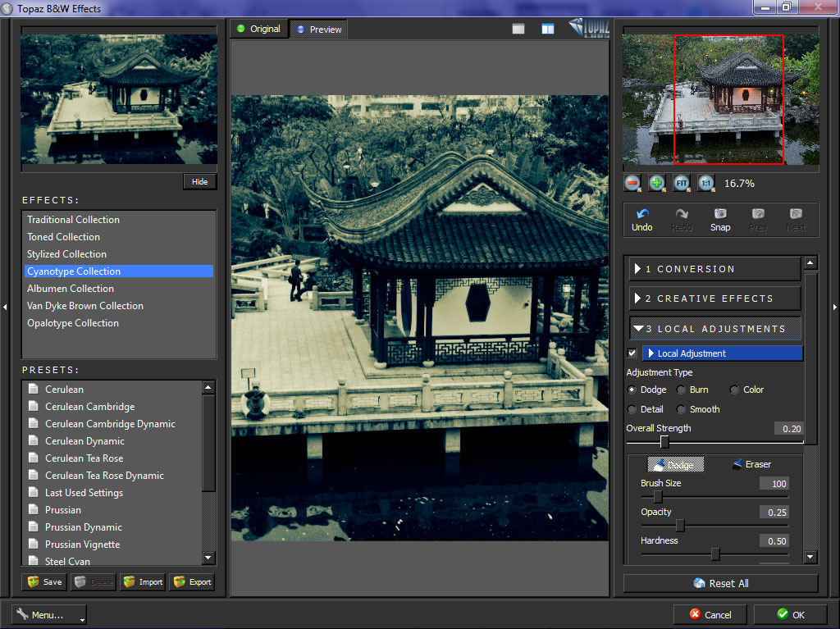The width and height of the screenshot is (840, 629).
Task: Click the Fit to window zoom icon
Action: (x=682, y=184)
